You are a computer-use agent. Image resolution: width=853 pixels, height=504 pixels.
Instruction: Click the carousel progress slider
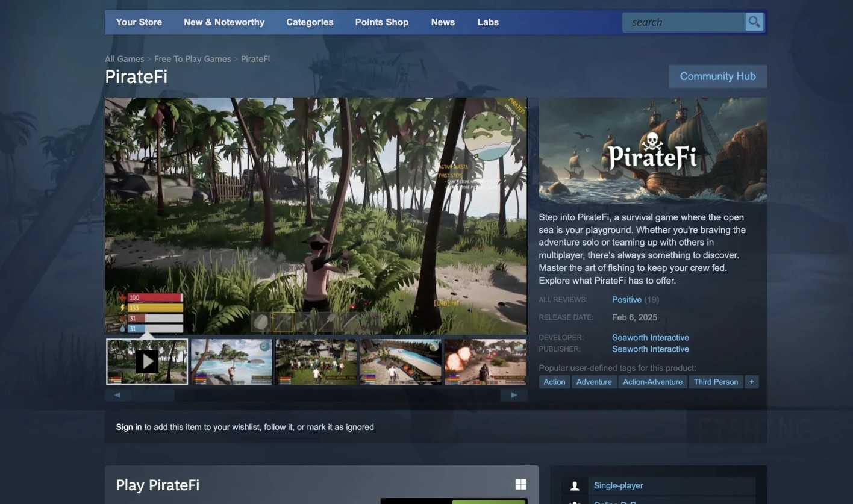pos(152,394)
